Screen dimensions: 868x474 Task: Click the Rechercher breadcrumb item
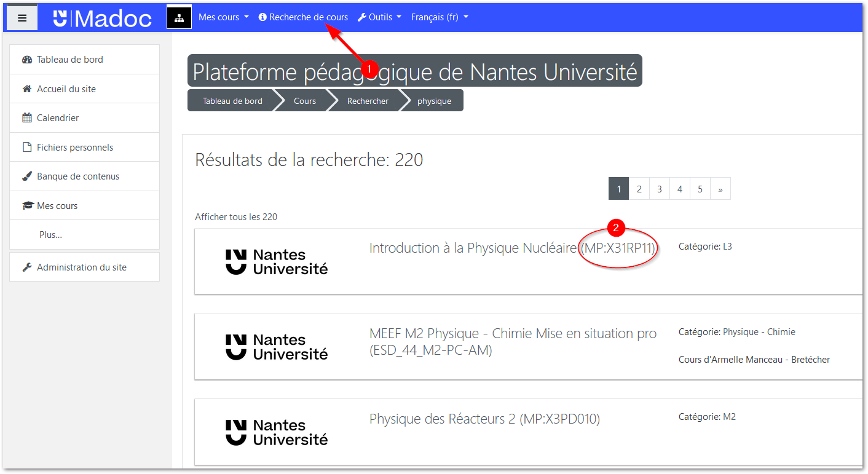tap(368, 101)
